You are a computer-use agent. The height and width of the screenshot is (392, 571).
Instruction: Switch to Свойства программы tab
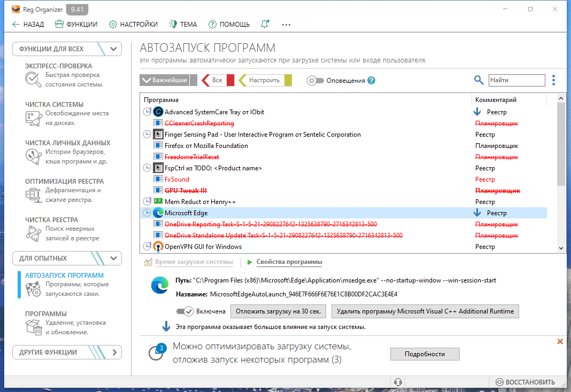pyautogui.click(x=289, y=262)
